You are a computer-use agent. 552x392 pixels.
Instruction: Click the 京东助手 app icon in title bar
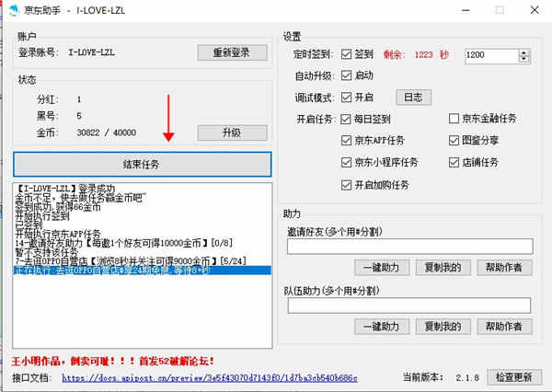(14, 10)
